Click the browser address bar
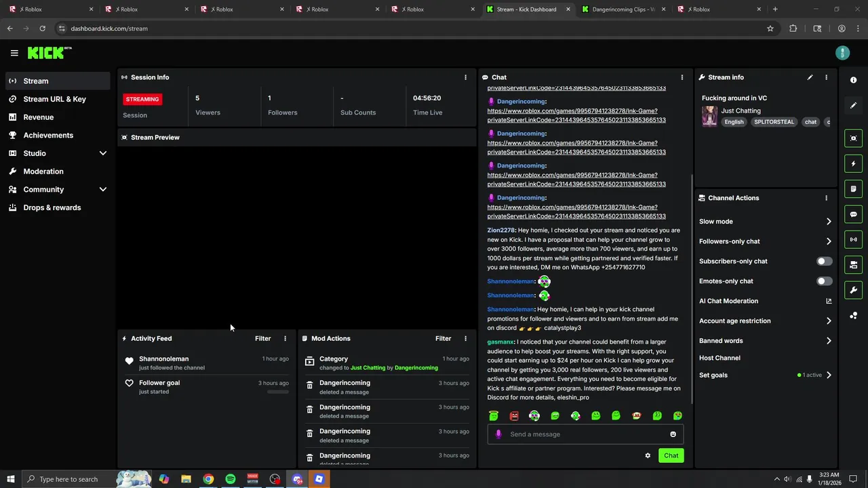 [x=414, y=28]
